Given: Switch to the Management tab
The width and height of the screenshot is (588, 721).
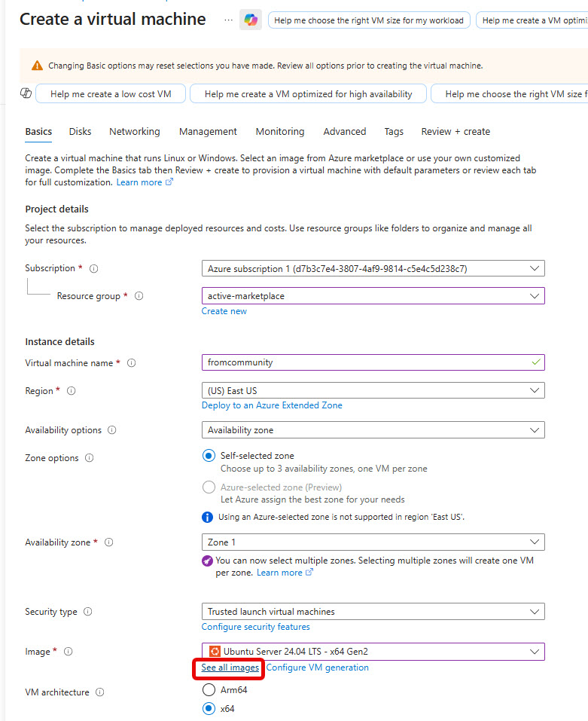Looking at the screenshot, I should tap(208, 132).
